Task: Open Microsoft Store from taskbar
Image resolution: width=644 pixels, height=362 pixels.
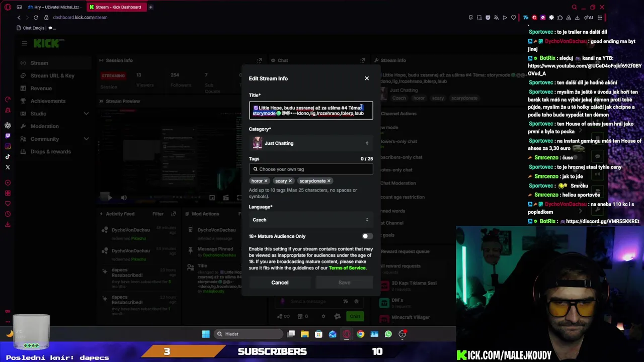Action: pos(318,334)
